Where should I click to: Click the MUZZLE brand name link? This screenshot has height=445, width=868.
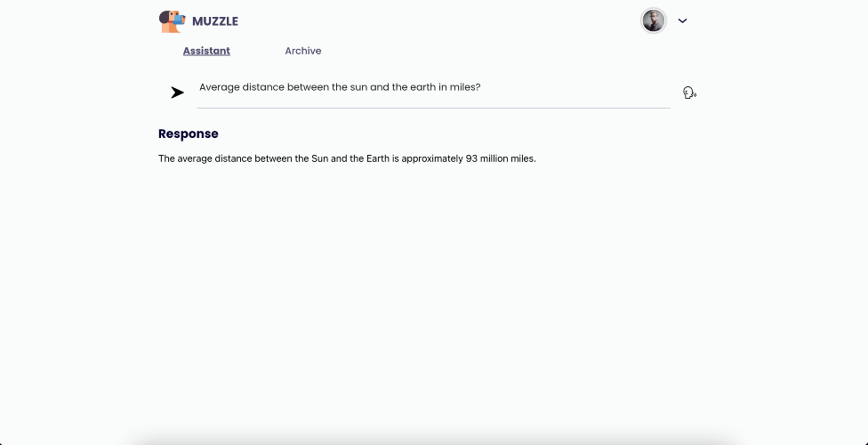[x=215, y=21]
